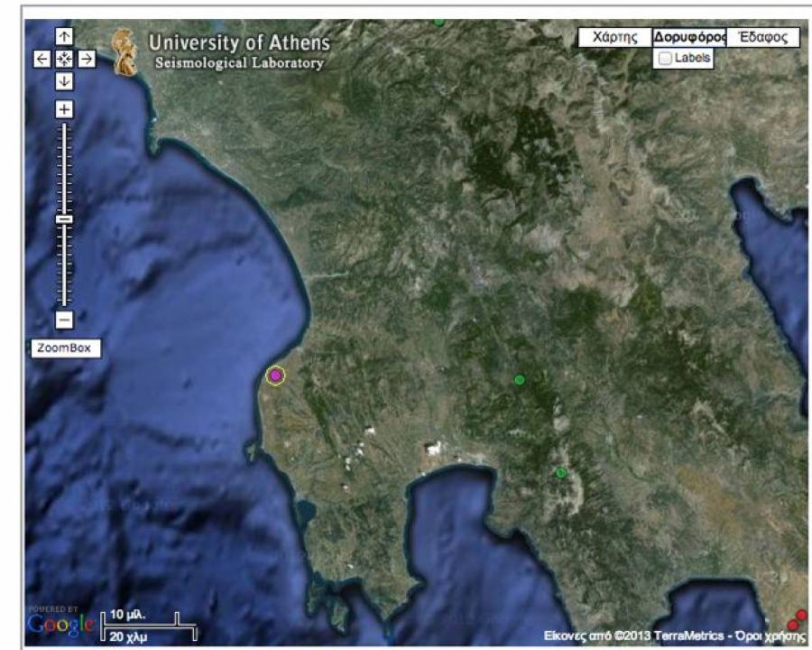Click the center recenter map icon
Viewport: 812px width, 650px height.
[x=64, y=59]
